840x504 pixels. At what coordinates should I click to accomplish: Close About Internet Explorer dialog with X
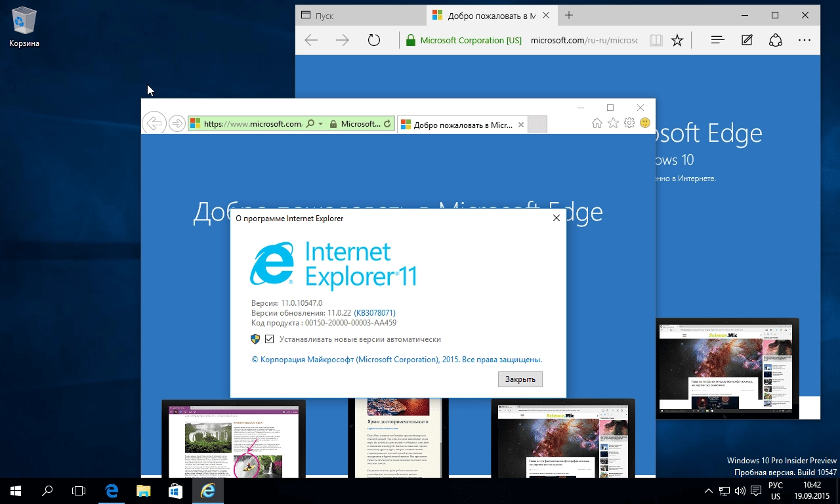[x=556, y=218]
